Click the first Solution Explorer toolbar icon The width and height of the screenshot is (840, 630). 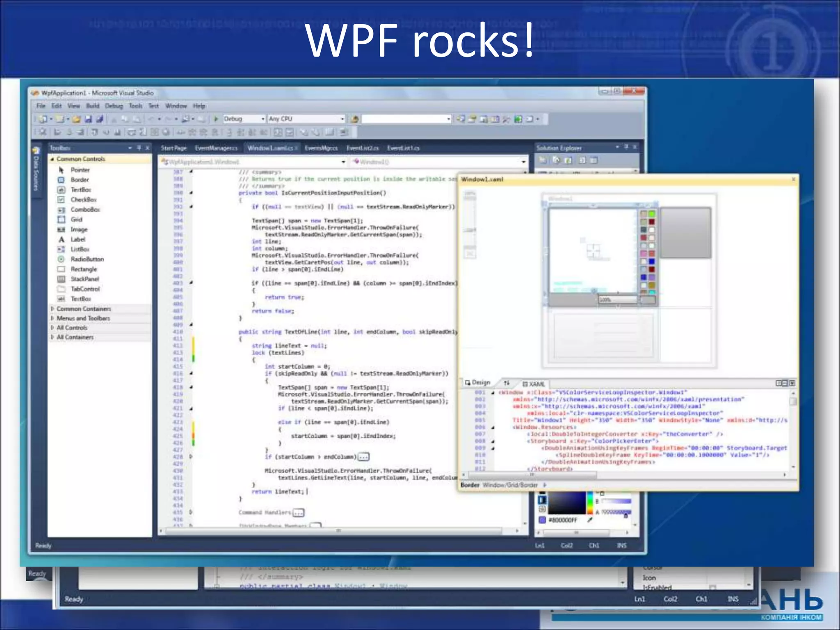coord(543,160)
